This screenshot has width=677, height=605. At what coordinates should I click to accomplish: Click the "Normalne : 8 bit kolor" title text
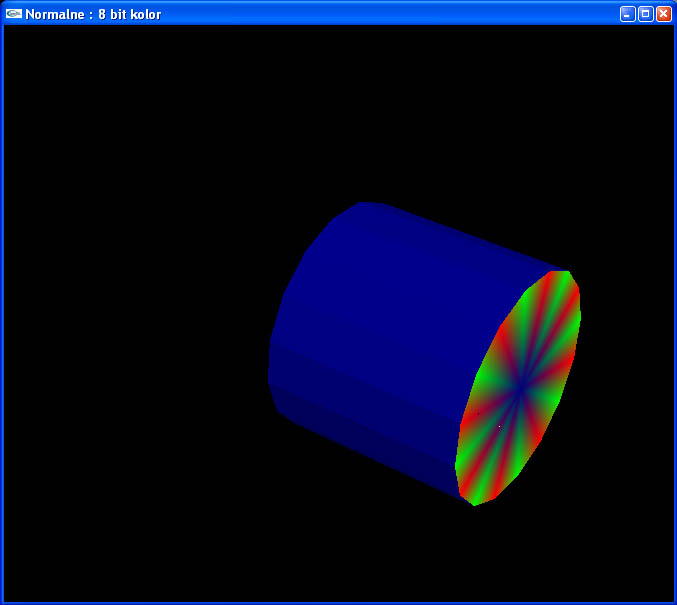click(92, 14)
